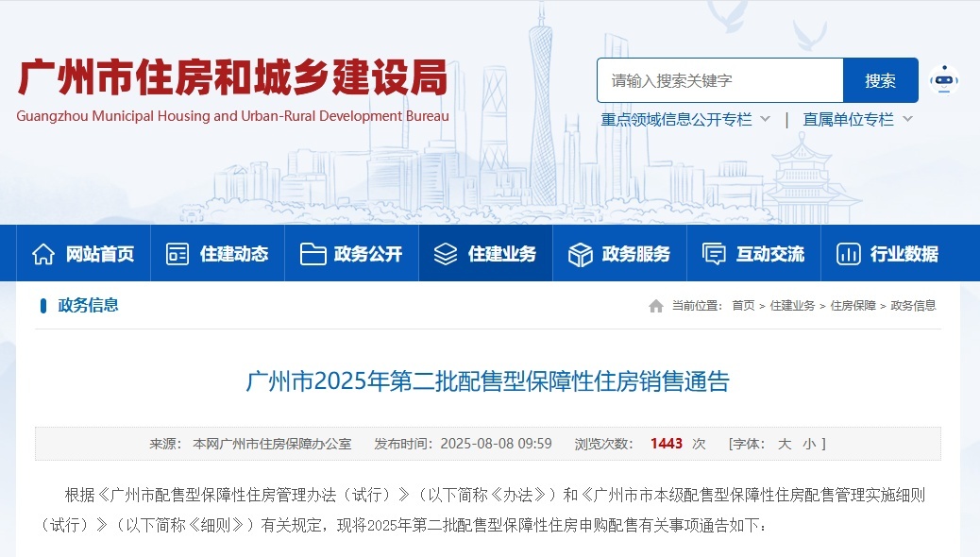Click the breadcrumb house icon
980x557 pixels.
pos(656,306)
